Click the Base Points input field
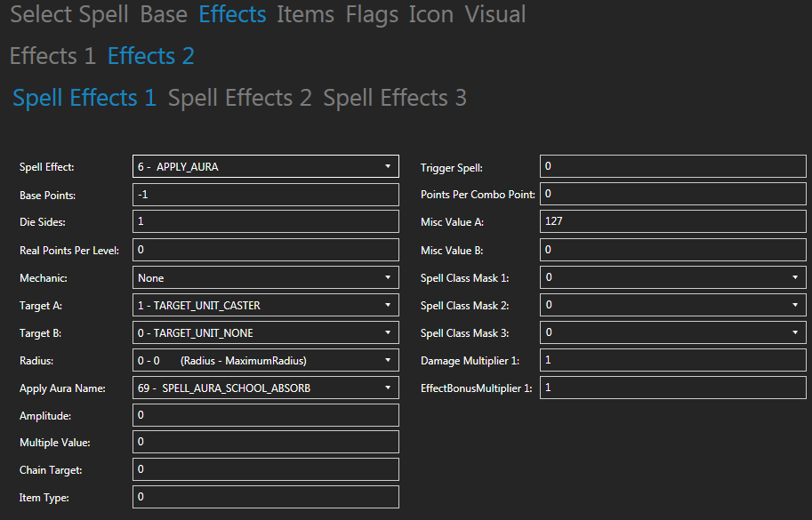812x520 pixels. pyautogui.click(x=265, y=195)
